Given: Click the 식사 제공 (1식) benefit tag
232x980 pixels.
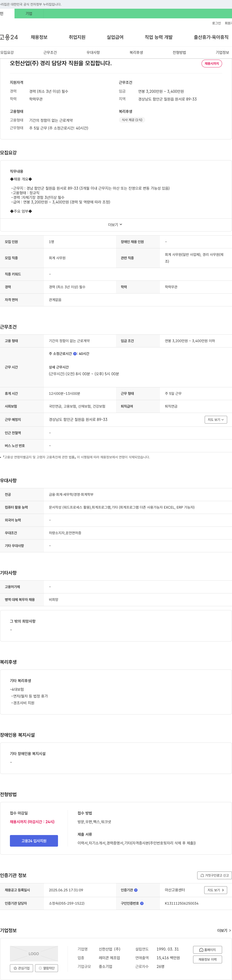Looking at the screenshot, I should [132, 120].
